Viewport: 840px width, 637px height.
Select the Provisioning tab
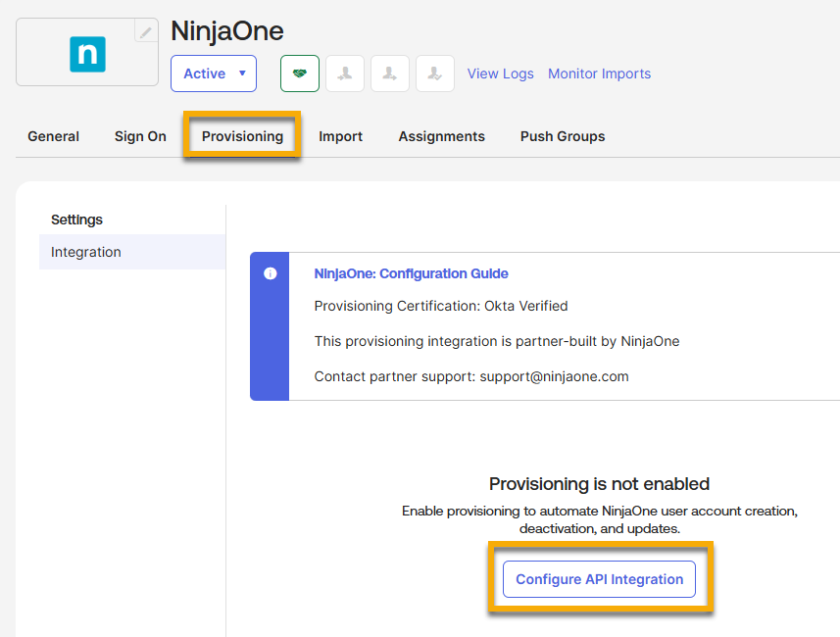(241, 136)
